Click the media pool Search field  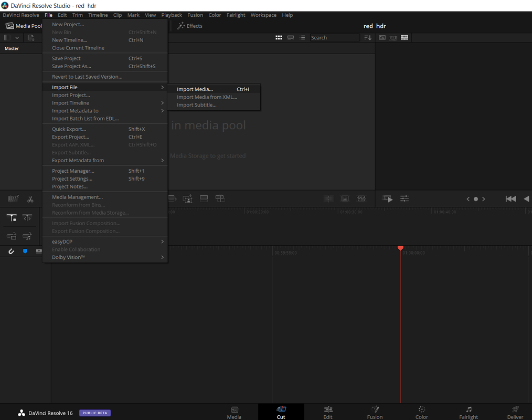(335, 38)
